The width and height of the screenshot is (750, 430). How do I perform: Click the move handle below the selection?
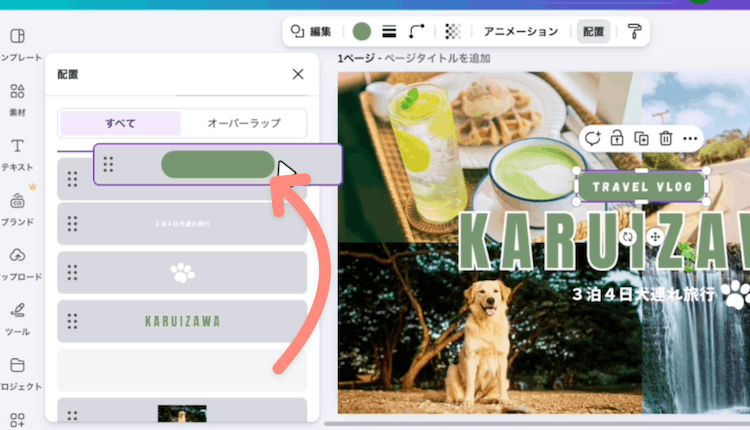pos(655,236)
